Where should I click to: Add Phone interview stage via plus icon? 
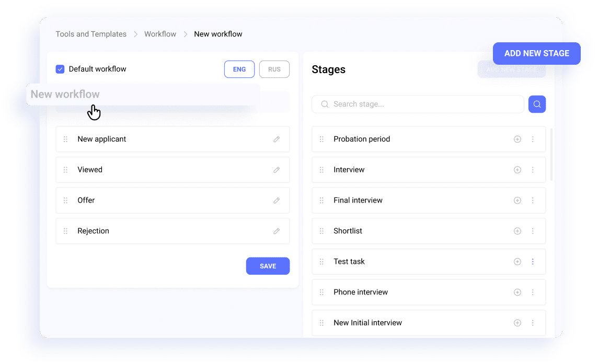[x=517, y=292]
